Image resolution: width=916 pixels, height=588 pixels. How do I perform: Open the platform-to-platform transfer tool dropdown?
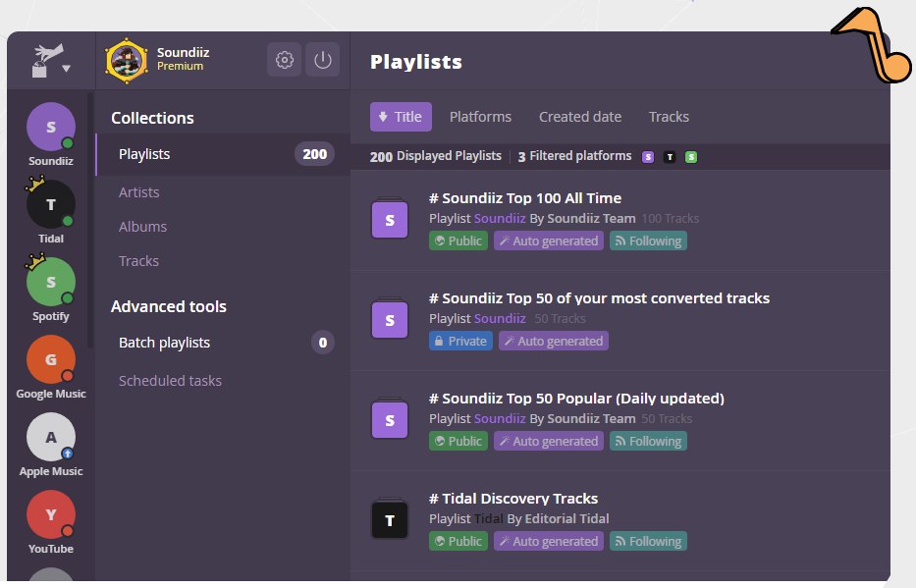click(x=51, y=60)
